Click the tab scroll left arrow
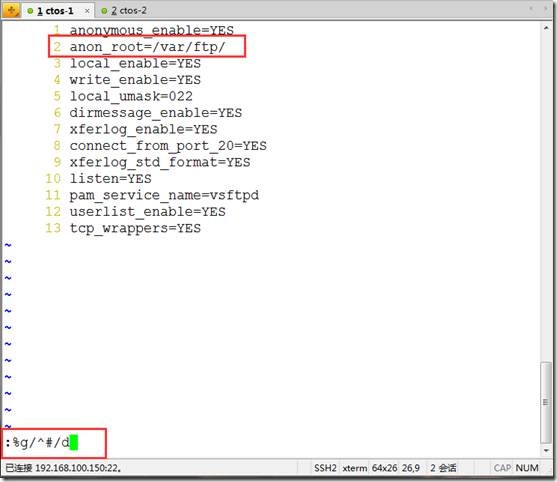Screen dimensions: 557x482 pyautogui.click(x=531, y=8)
